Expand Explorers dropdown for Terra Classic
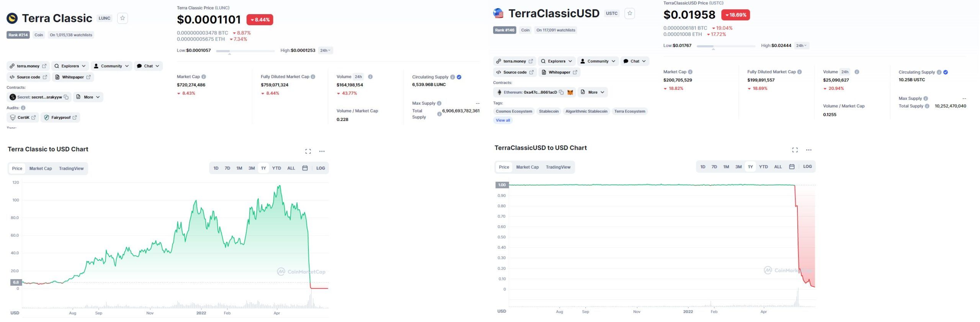Viewport: 980px width, 322px height. point(70,66)
